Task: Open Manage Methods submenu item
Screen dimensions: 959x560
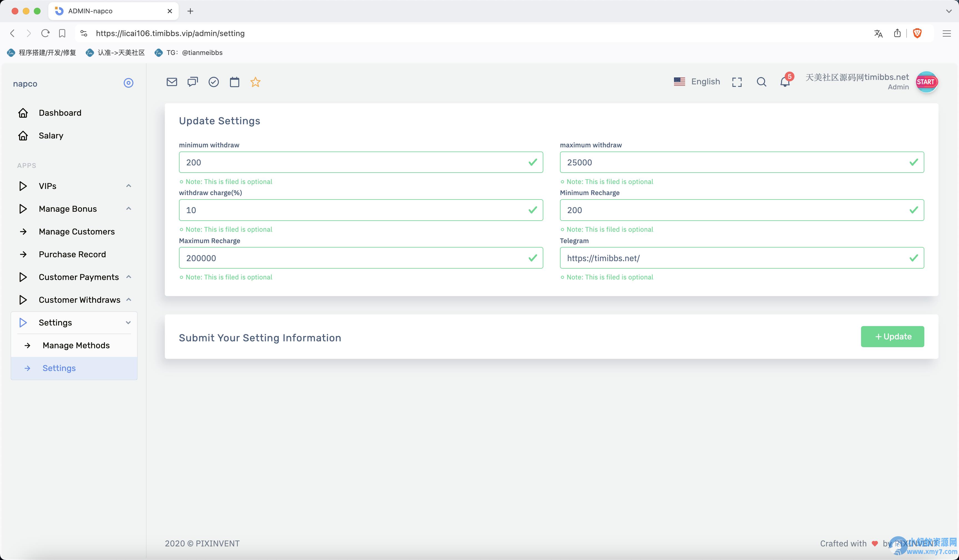Action: [74, 345]
